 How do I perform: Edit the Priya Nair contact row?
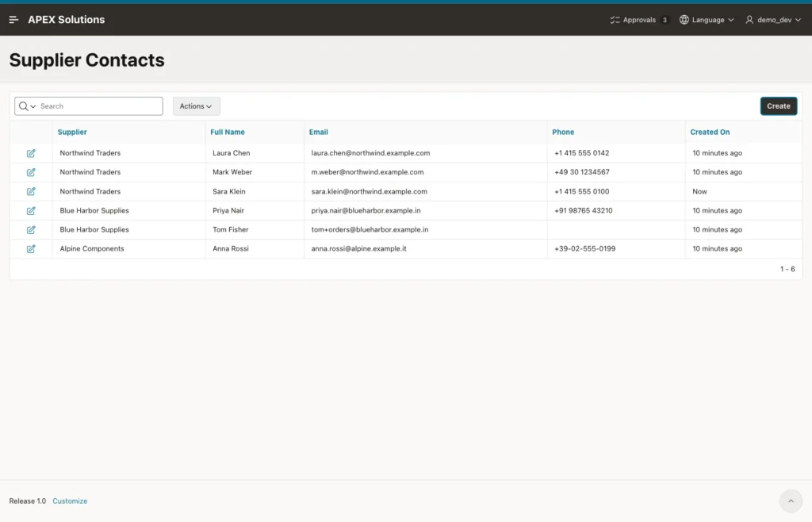tap(31, 211)
